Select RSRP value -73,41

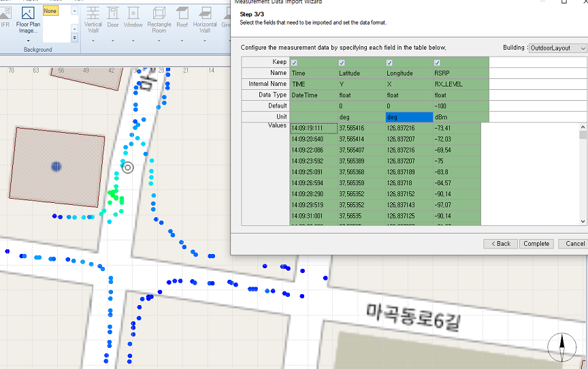pos(457,128)
